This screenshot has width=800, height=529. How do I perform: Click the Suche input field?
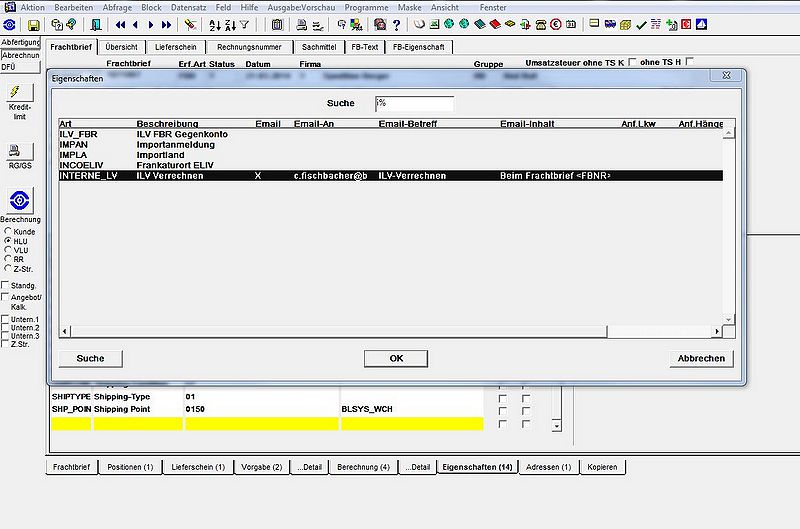(414, 103)
